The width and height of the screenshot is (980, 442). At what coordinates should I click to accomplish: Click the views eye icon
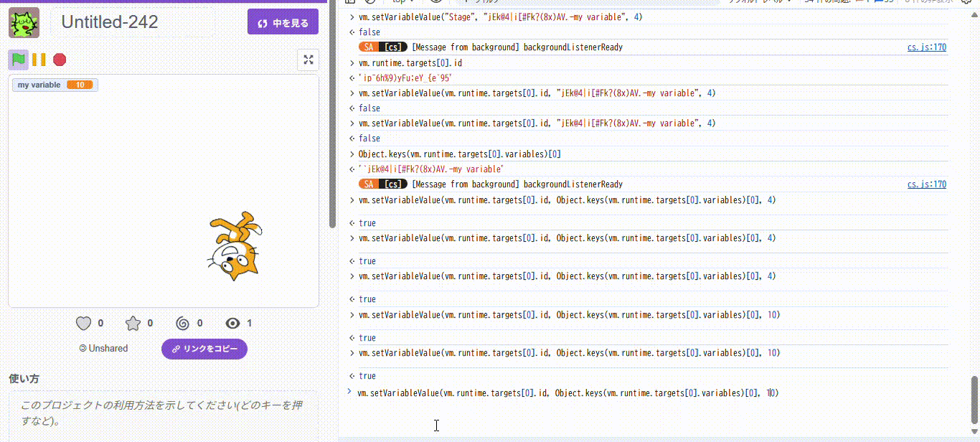tap(232, 324)
